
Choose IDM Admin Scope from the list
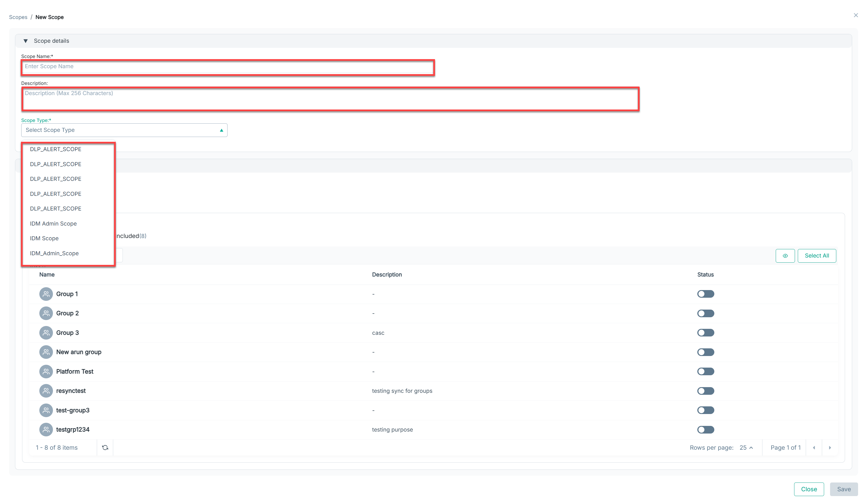click(53, 224)
